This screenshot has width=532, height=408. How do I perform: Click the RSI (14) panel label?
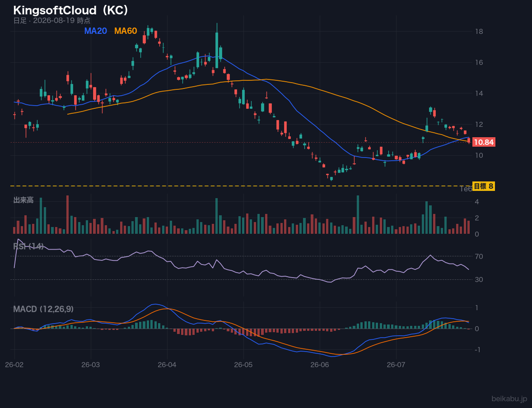28,246
